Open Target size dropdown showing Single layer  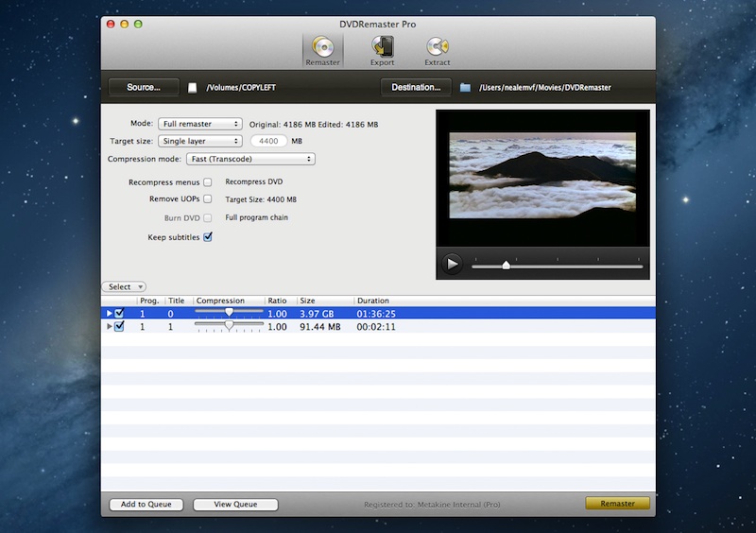click(199, 141)
